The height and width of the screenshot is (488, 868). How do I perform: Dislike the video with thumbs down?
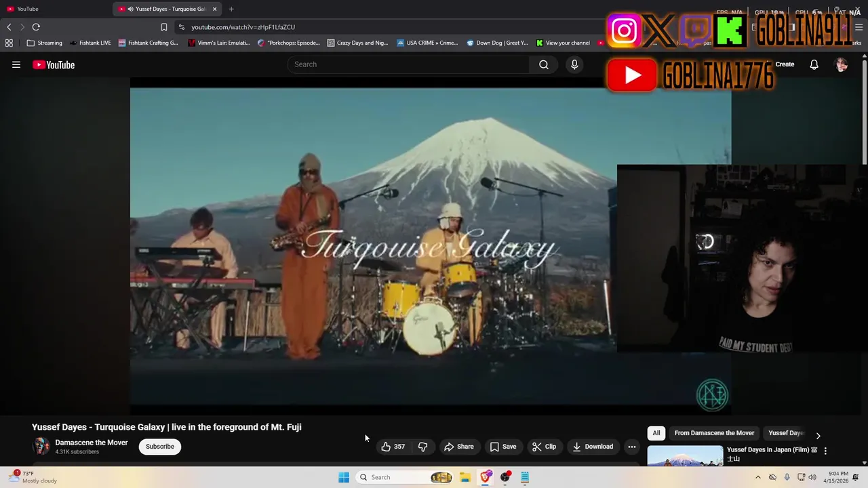[x=422, y=447]
